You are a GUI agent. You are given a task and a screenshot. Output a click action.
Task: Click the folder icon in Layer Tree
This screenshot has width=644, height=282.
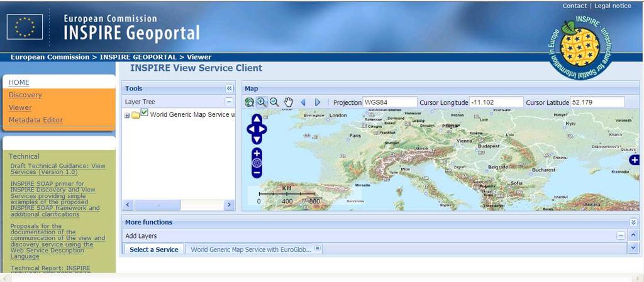136,116
